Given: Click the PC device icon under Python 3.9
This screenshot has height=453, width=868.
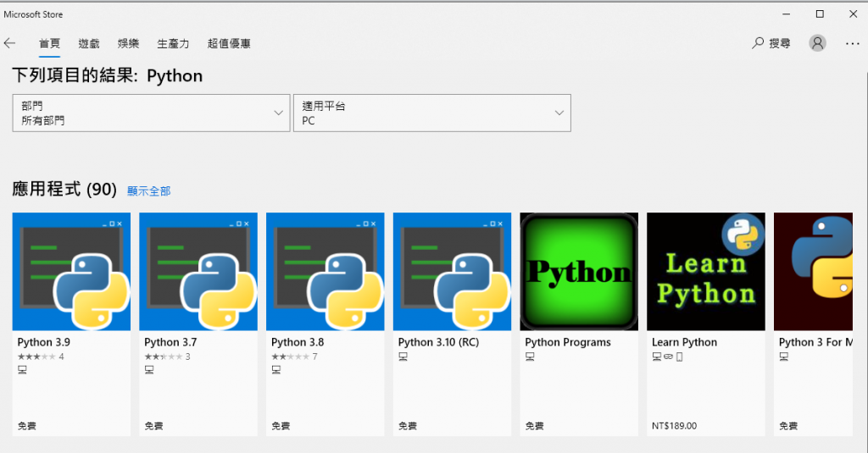Looking at the screenshot, I should point(22,369).
